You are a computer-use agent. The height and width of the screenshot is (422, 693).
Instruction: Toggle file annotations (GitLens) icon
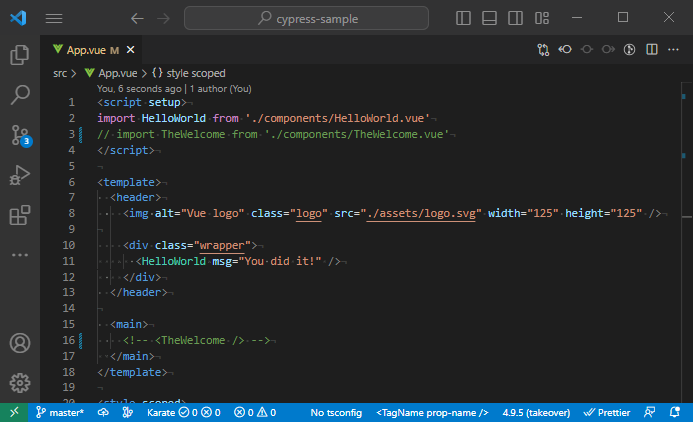630,49
